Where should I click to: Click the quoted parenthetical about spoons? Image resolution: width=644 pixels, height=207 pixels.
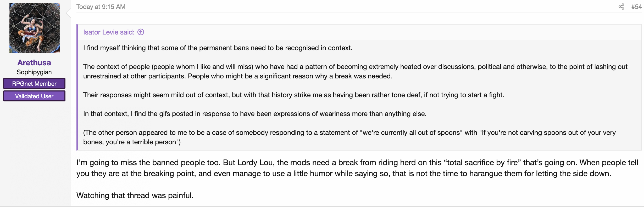(x=349, y=137)
